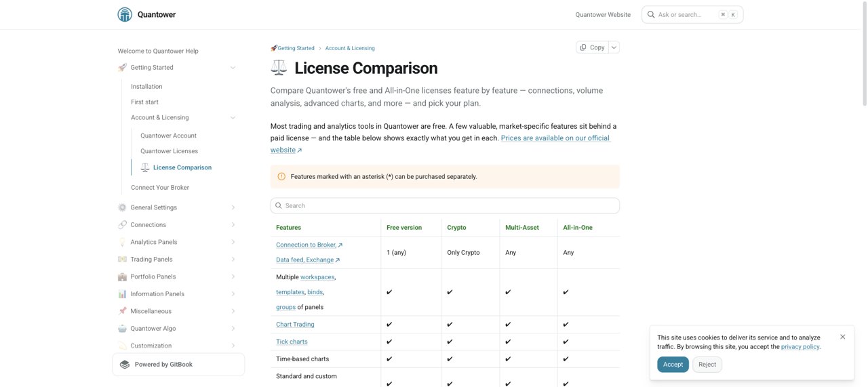Viewport: 868px width, 387px height.
Task: Open the First start page
Action: (x=144, y=102)
